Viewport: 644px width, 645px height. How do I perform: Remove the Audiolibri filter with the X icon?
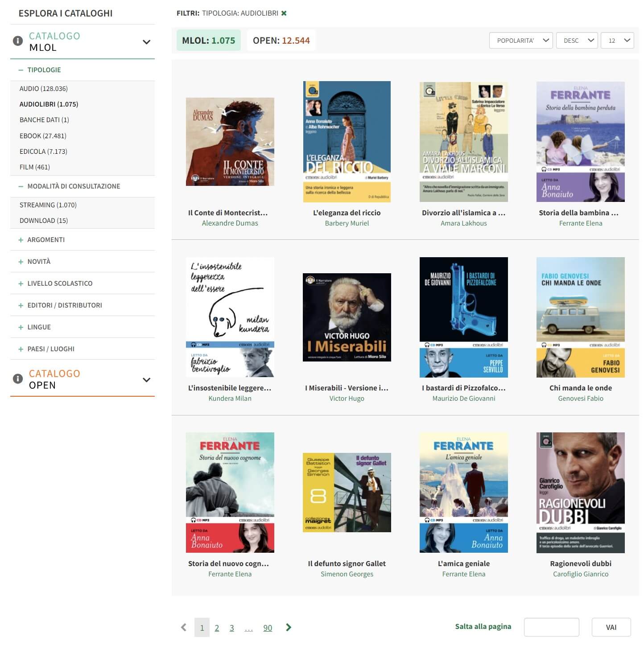(284, 13)
